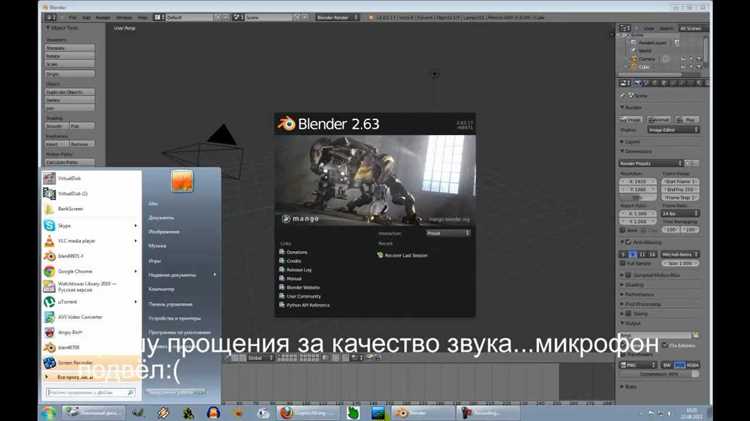
Task: Enable Sampled Motion Blur checkbox
Action: [x=628, y=275]
